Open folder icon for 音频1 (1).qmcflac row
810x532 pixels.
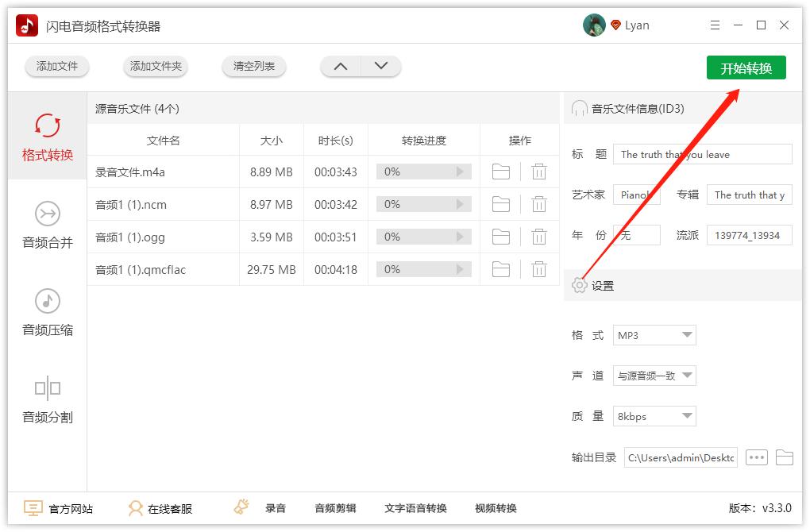(500, 270)
